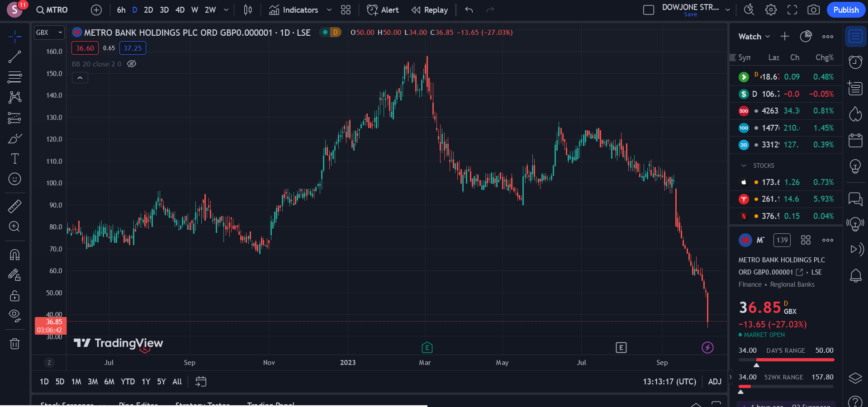Open the Hotlists flame icon
Viewport: 868px width, 407px height.
click(x=855, y=114)
